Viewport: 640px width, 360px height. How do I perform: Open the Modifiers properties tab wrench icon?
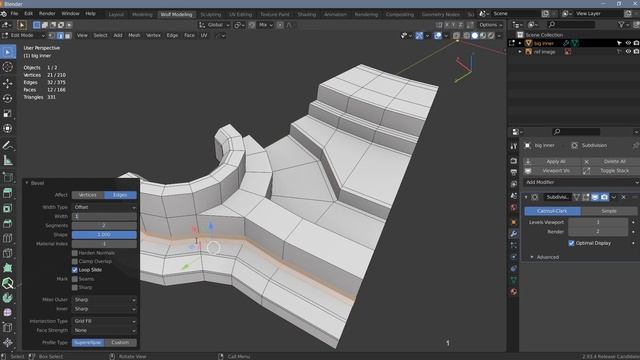[x=513, y=233]
